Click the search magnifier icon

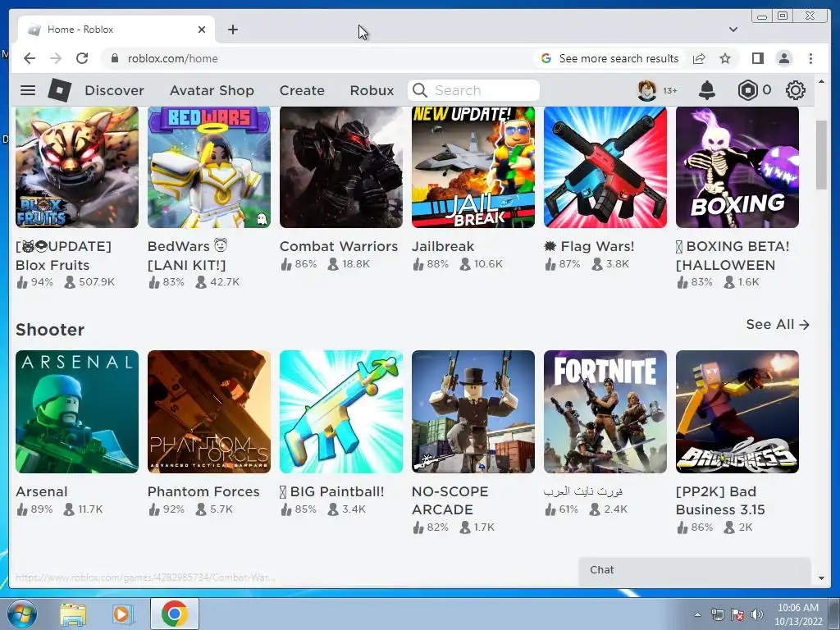(421, 90)
